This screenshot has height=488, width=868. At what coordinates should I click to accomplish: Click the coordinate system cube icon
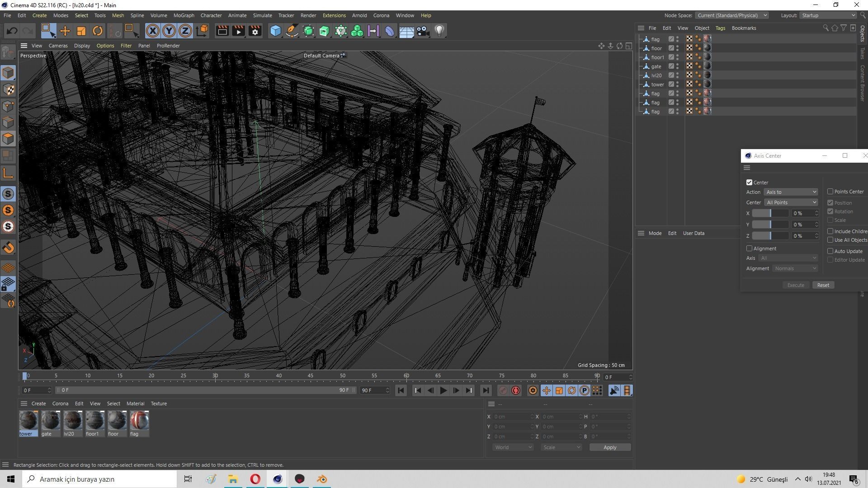click(x=203, y=31)
